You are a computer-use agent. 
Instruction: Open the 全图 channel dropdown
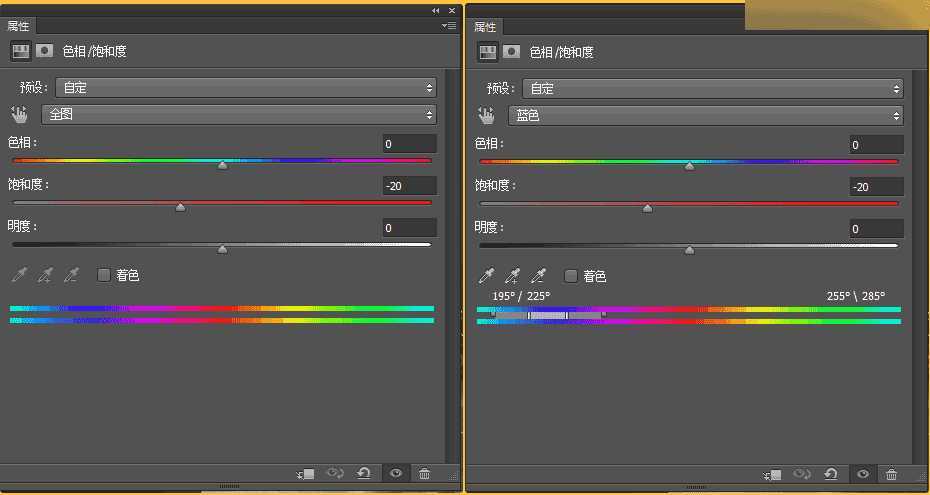(238, 115)
